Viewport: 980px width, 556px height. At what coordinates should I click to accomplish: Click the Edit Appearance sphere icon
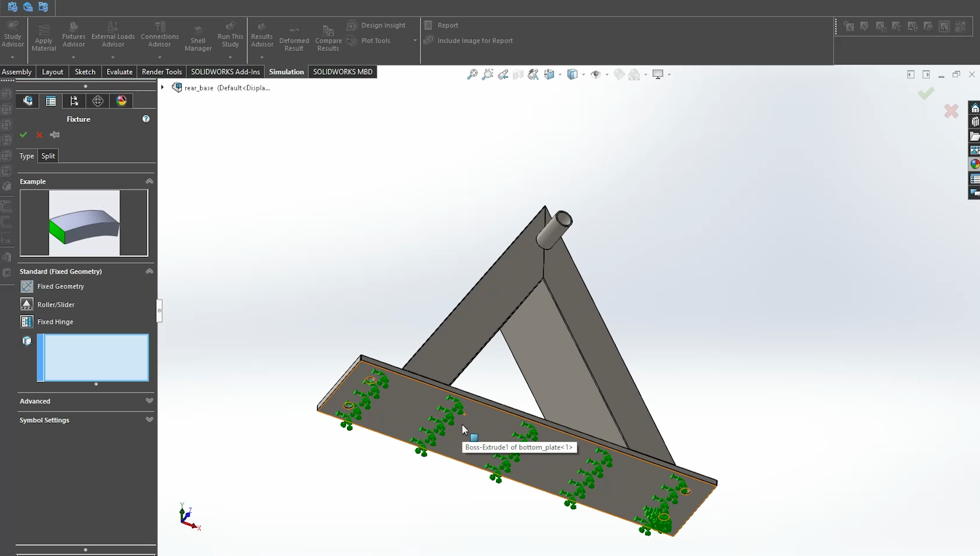pyautogui.click(x=619, y=74)
